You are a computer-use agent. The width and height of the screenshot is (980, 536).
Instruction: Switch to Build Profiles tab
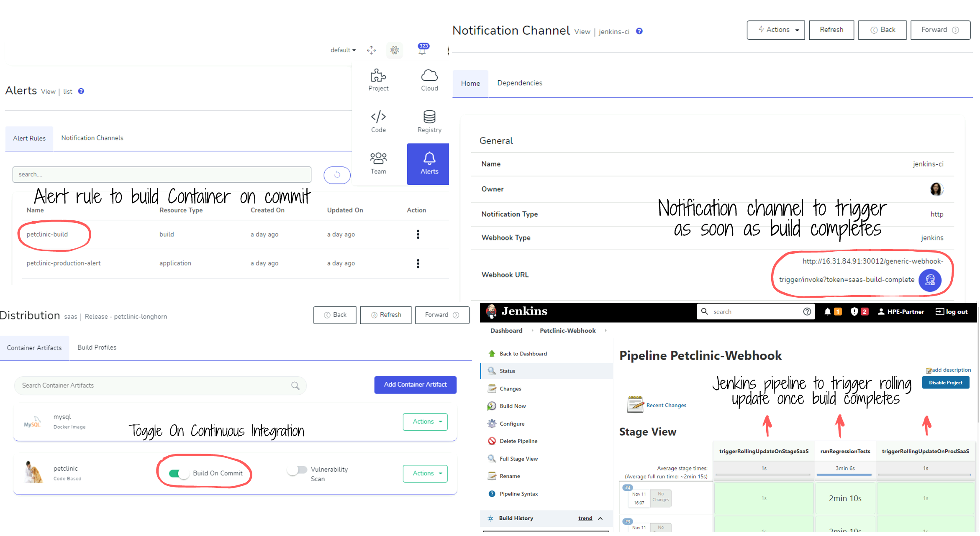[97, 347]
